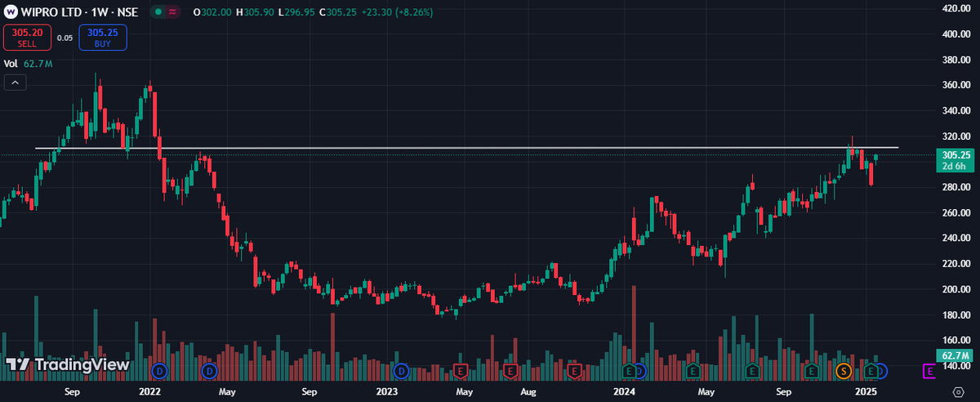Open the dividend D marker above 2022 label
This screenshot has width=980, height=402.
tap(159, 371)
